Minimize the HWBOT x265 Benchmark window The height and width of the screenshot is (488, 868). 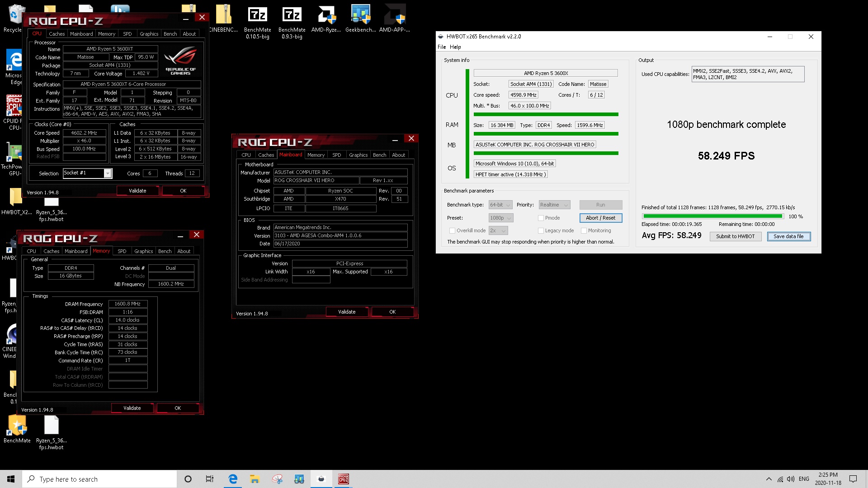[x=769, y=37]
